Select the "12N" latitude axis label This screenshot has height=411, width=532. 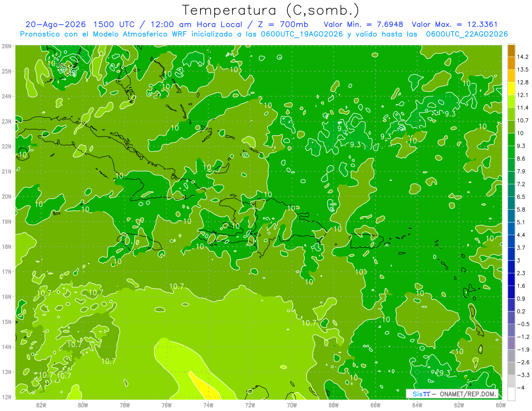click(x=7, y=397)
